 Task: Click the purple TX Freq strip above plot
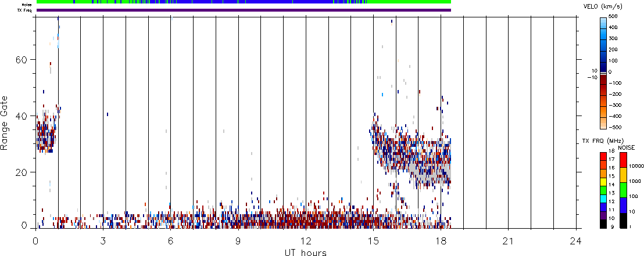(244, 10)
